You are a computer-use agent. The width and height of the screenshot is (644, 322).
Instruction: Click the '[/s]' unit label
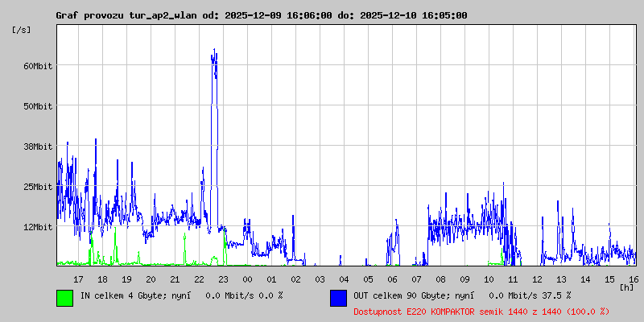pyautogui.click(x=22, y=30)
